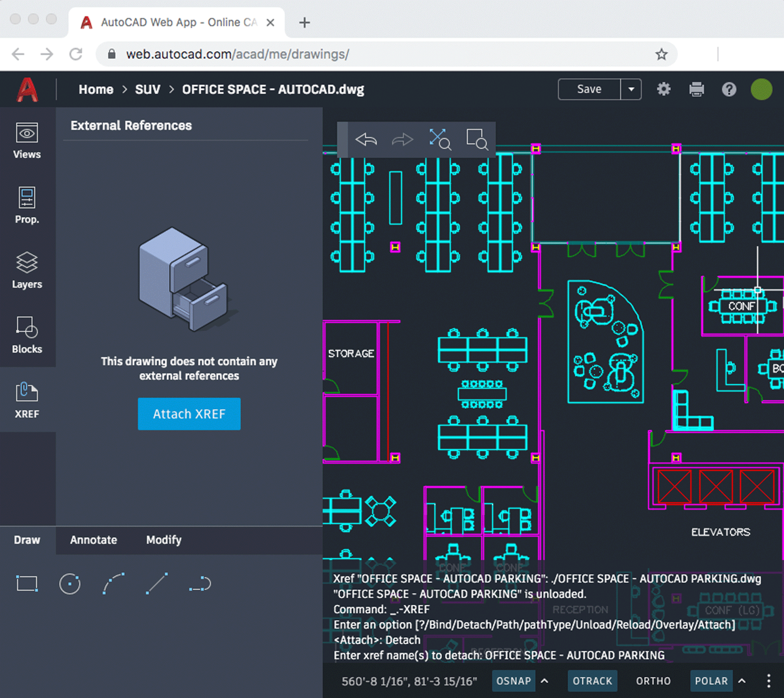The image size is (784, 698).
Task: Click the Zoom Window icon
Action: [477, 139]
